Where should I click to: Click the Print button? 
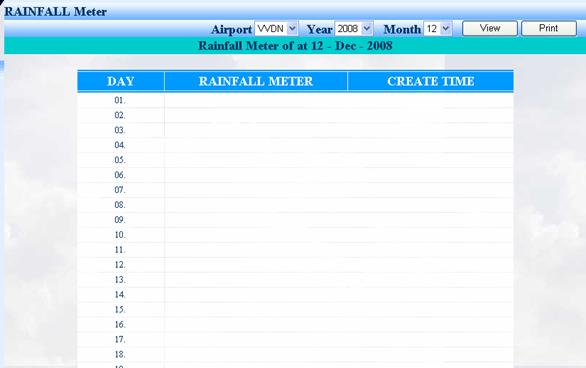549,28
